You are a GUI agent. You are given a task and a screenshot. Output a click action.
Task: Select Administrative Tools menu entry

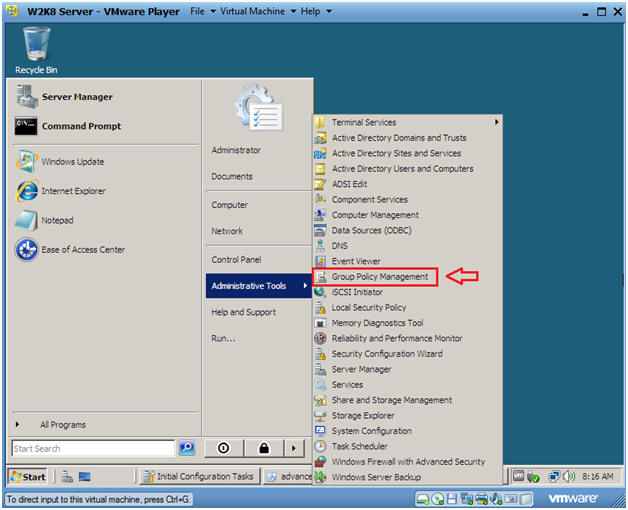(258, 286)
